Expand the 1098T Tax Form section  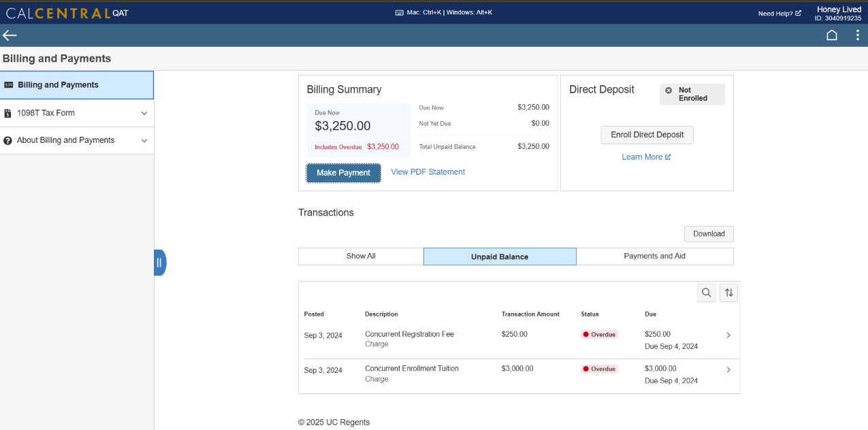point(144,113)
